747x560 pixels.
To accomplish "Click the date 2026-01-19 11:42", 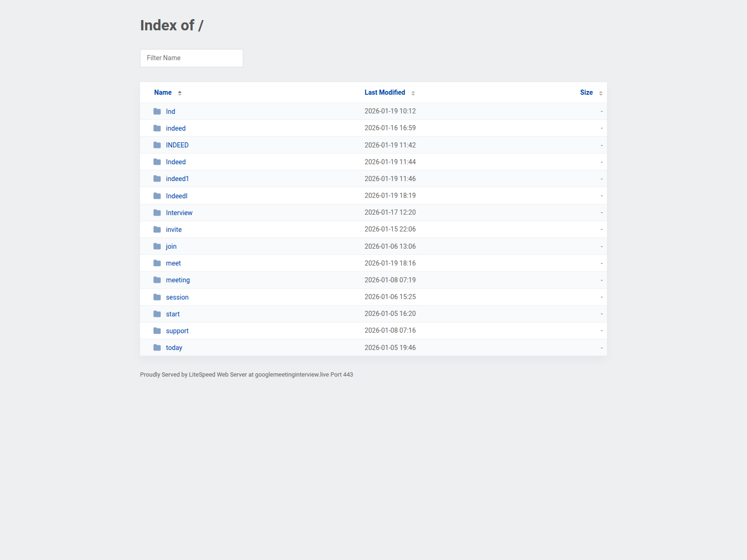I will click(x=390, y=145).
